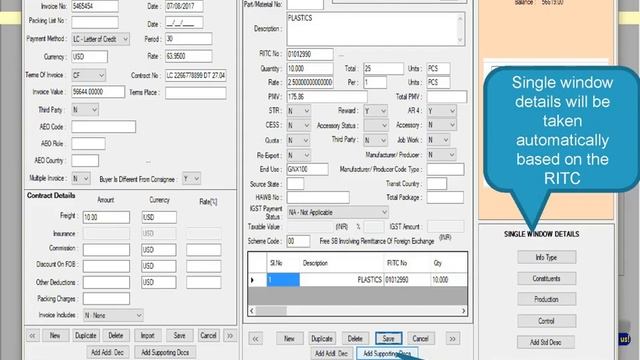Click Delete in the item panel

coord(355,338)
